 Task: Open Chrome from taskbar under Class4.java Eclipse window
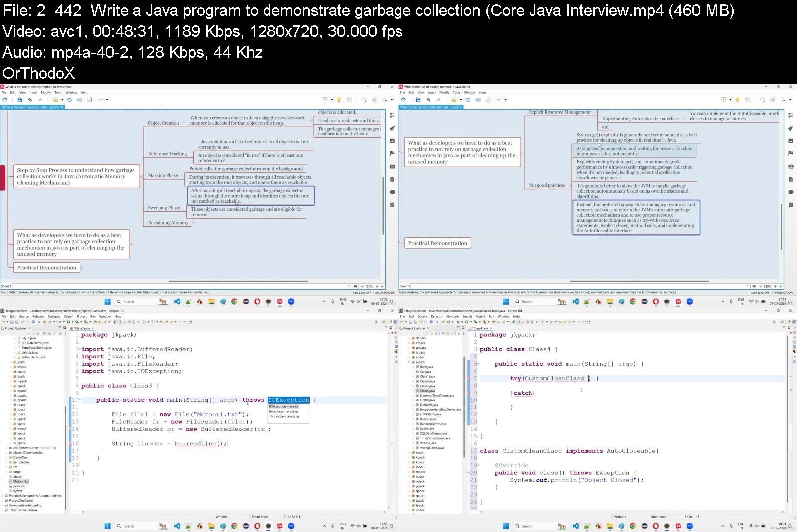[x=633, y=526]
